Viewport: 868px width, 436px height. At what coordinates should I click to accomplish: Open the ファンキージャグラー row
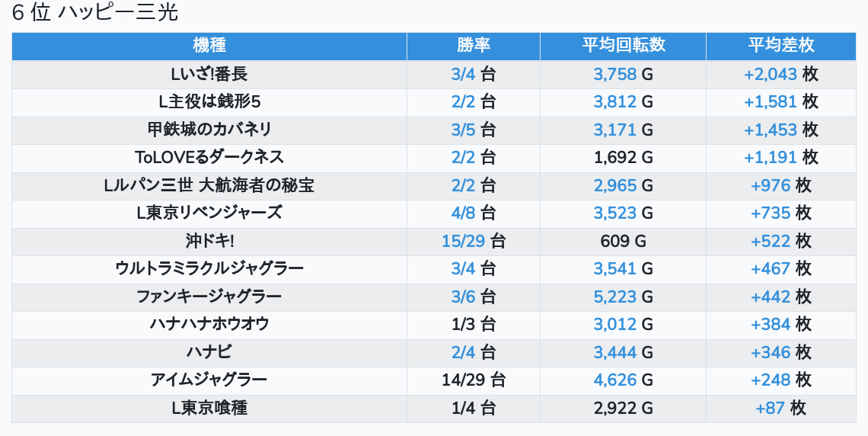pos(209,297)
